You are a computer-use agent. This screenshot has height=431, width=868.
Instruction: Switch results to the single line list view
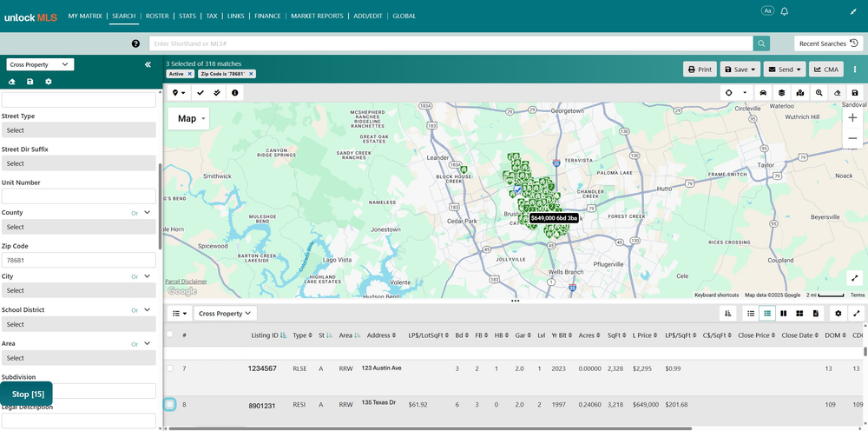click(x=751, y=314)
